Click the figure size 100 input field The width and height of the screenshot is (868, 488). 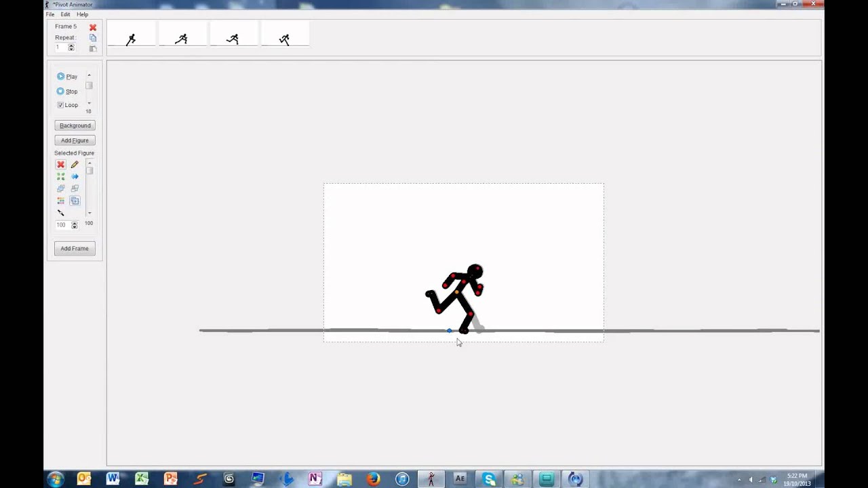(63, 225)
